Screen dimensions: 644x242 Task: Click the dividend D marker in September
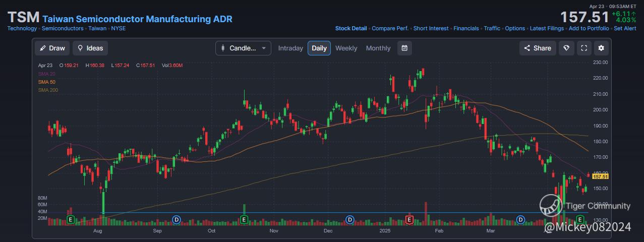pyautogui.click(x=177, y=219)
